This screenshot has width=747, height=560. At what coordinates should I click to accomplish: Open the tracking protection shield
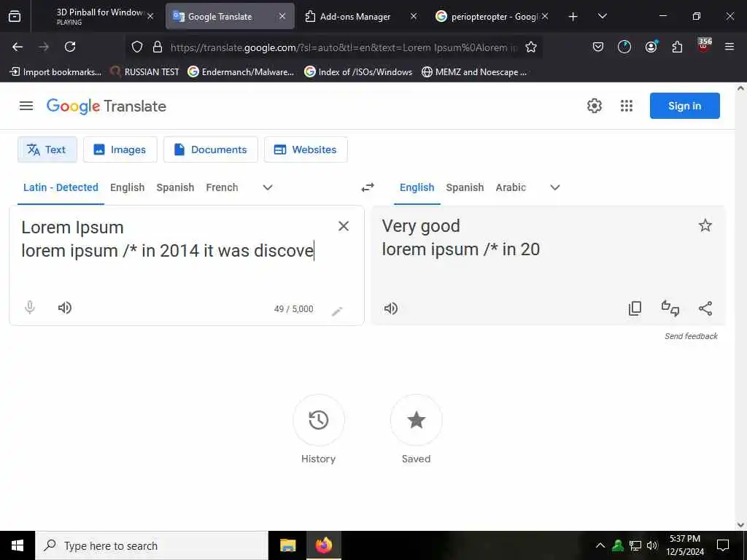137,47
